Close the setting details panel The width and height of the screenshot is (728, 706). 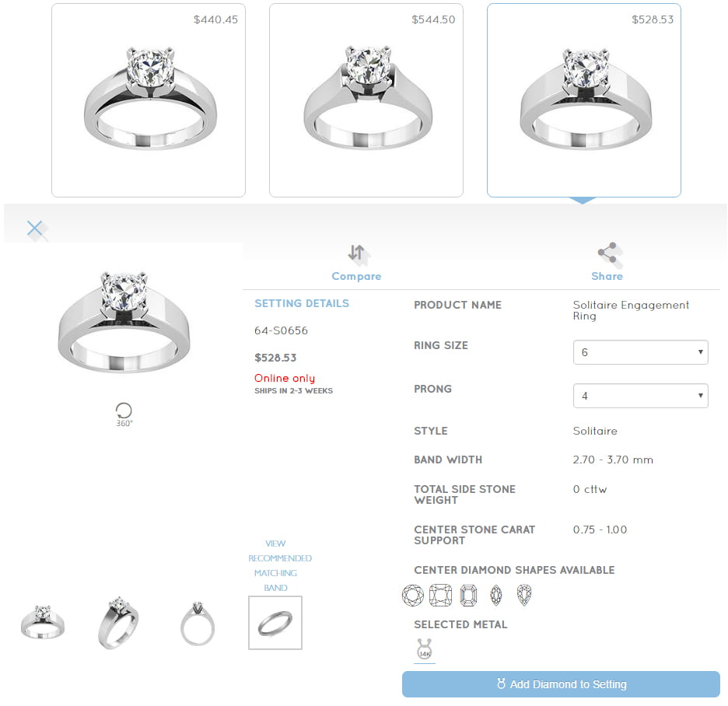pyautogui.click(x=35, y=229)
